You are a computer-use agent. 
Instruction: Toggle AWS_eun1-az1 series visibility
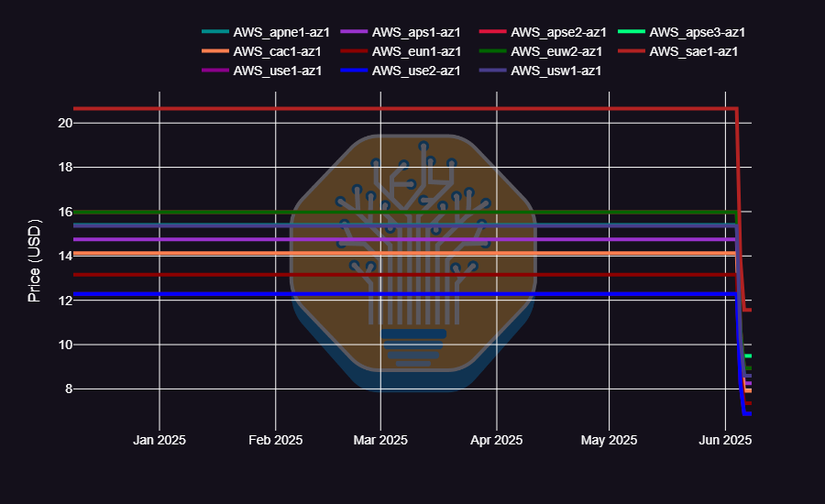[x=401, y=51]
